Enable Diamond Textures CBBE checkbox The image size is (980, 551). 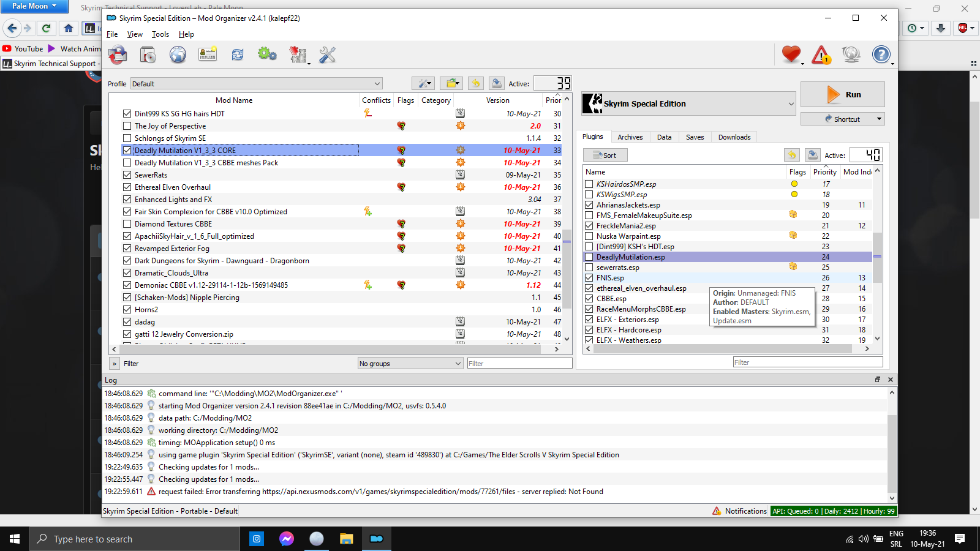coord(127,223)
